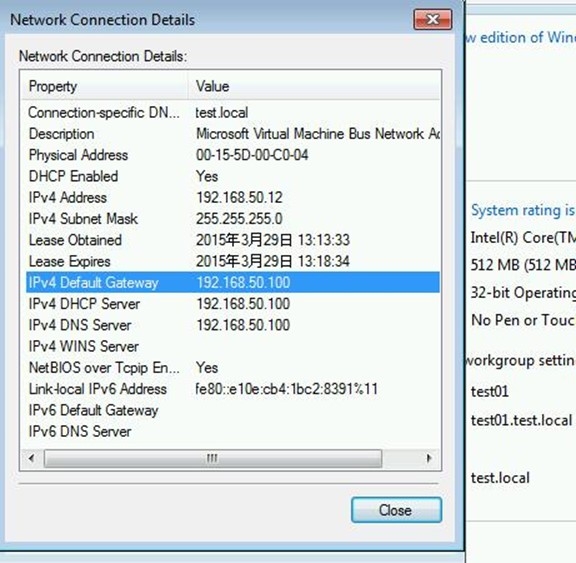Screen dimensions: 576x563
Task: Click the Close button
Action: [396, 510]
